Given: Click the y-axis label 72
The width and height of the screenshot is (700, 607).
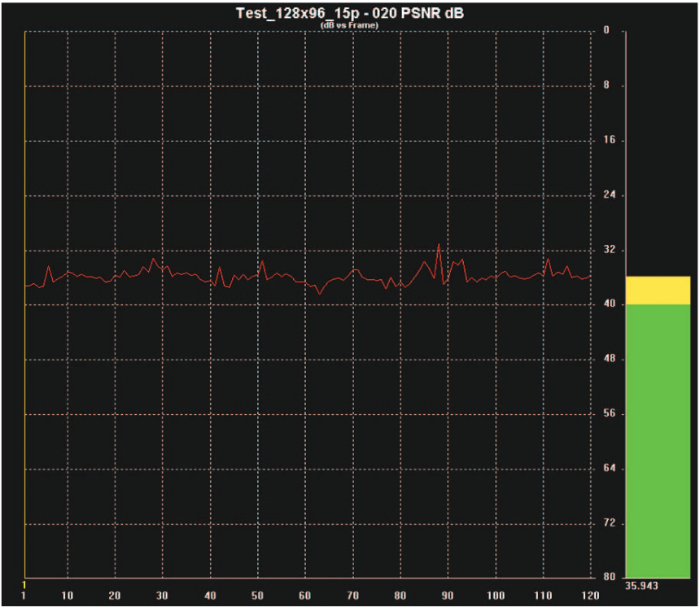Looking at the screenshot, I should (x=610, y=522).
